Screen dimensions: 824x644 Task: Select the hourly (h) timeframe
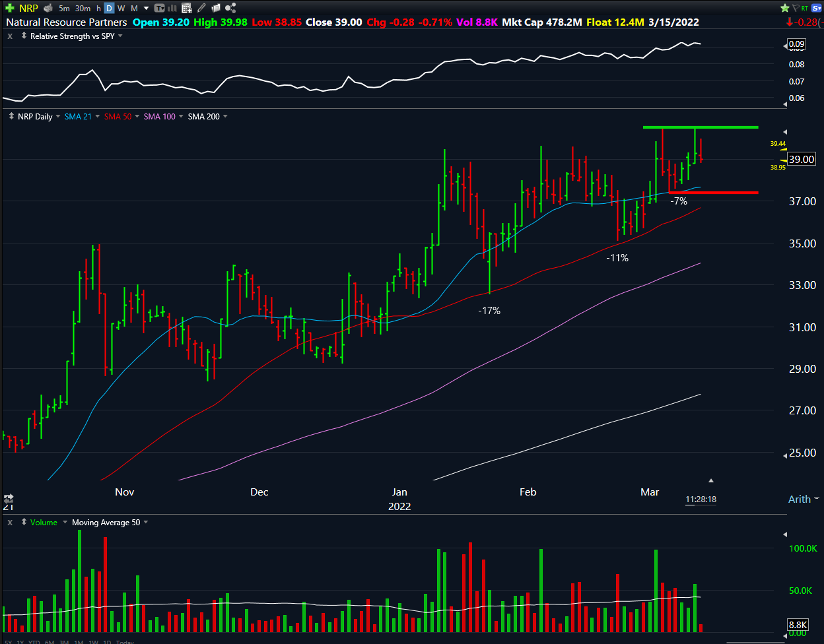pyautogui.click(x=98, y=9)
